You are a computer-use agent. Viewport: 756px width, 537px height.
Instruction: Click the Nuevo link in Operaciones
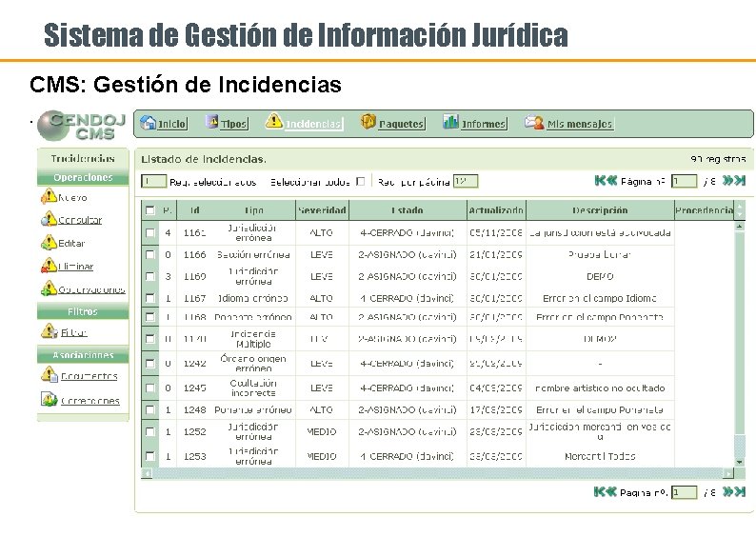point(72,198)
